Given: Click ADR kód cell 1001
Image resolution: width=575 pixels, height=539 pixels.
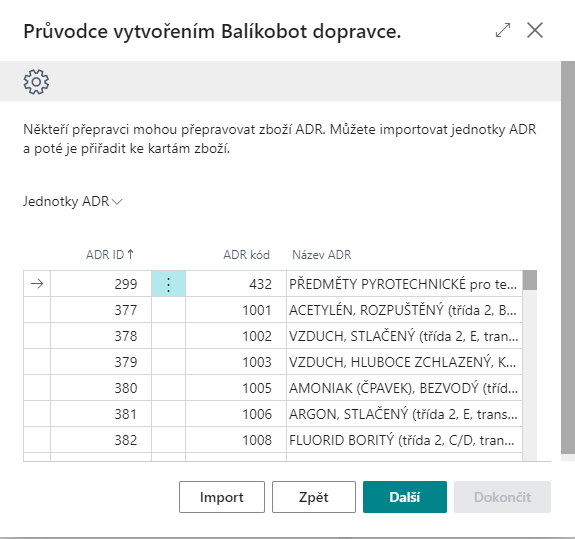Looking at the screenshot, I should [236, 310].
